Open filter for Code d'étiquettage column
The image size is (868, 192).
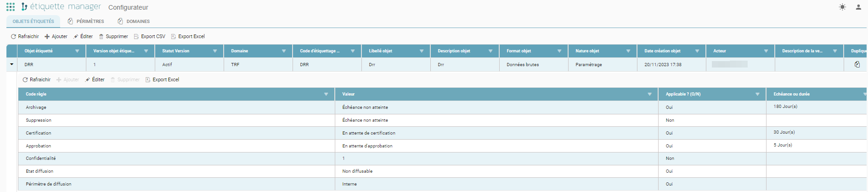353,51
